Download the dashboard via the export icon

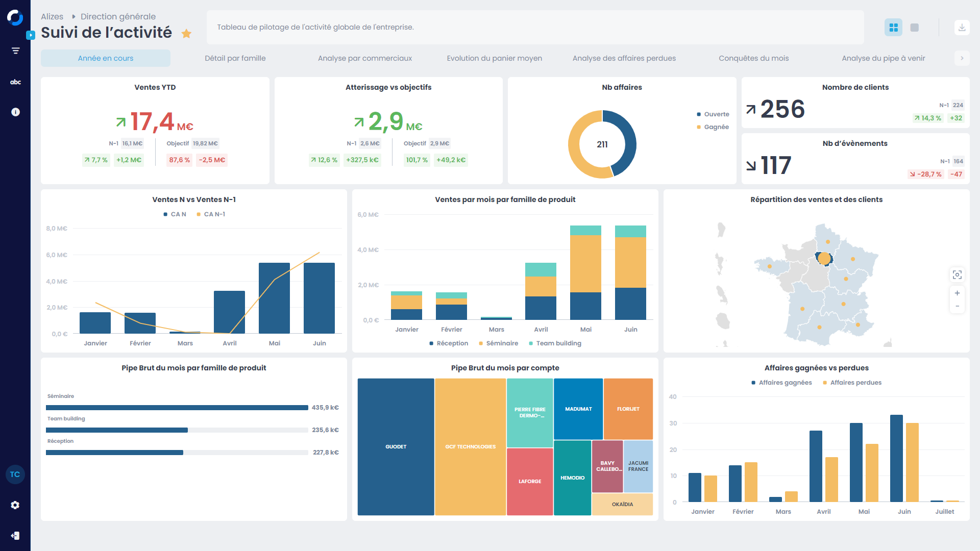coord(962,27)
